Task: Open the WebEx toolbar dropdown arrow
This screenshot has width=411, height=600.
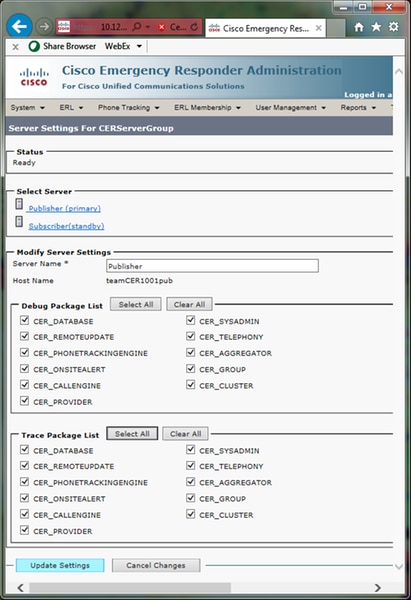Action: (x=139, y=46)
